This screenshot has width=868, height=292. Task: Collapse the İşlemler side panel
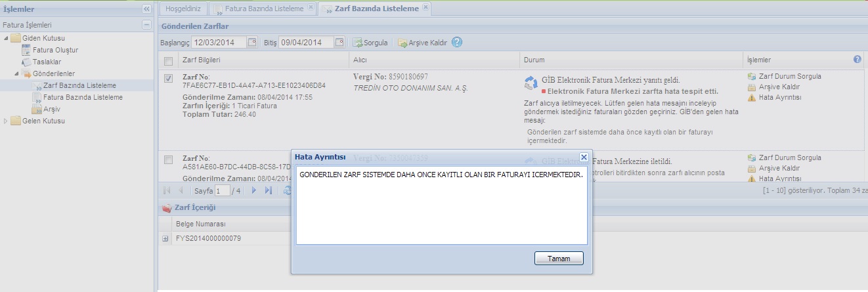pyautogui.click(x=146, y=9)
